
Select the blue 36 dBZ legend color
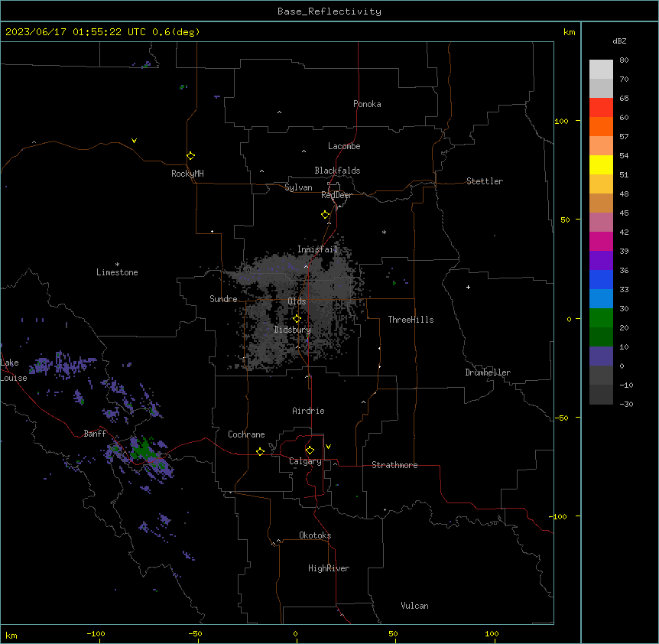(601, 279)
